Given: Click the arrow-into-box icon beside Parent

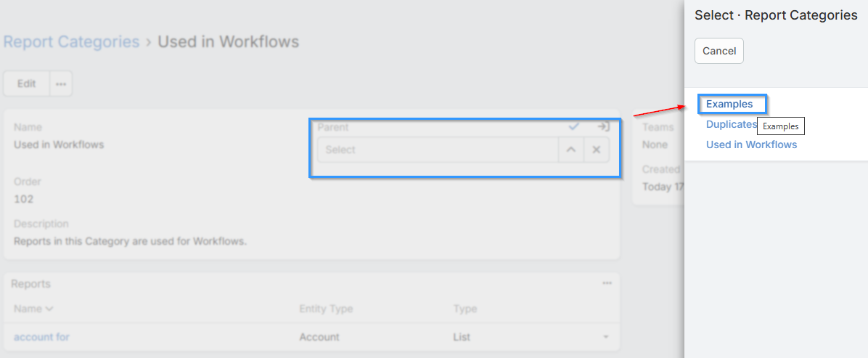Looking at the screenshot, I should click(602, 126).
